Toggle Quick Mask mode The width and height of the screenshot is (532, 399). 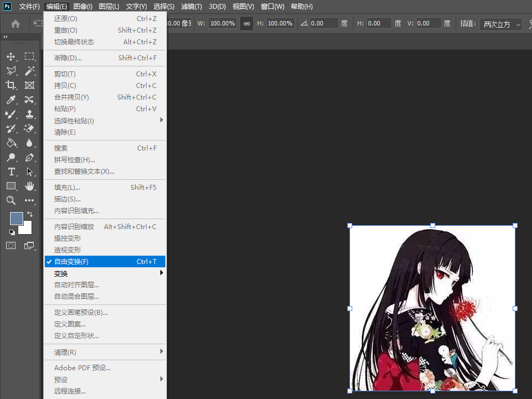click(x=11, y=246)
